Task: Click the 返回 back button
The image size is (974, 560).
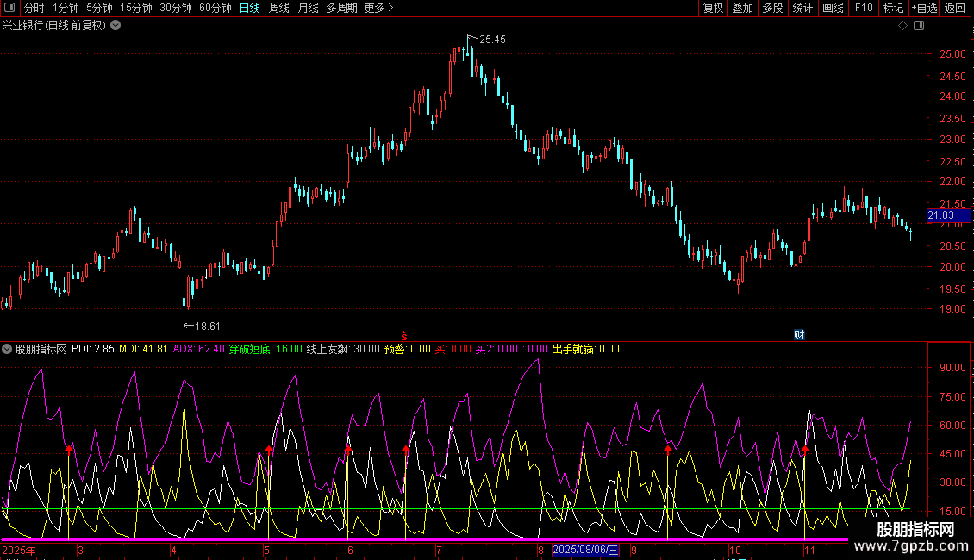Action: (x=955, y=9)
